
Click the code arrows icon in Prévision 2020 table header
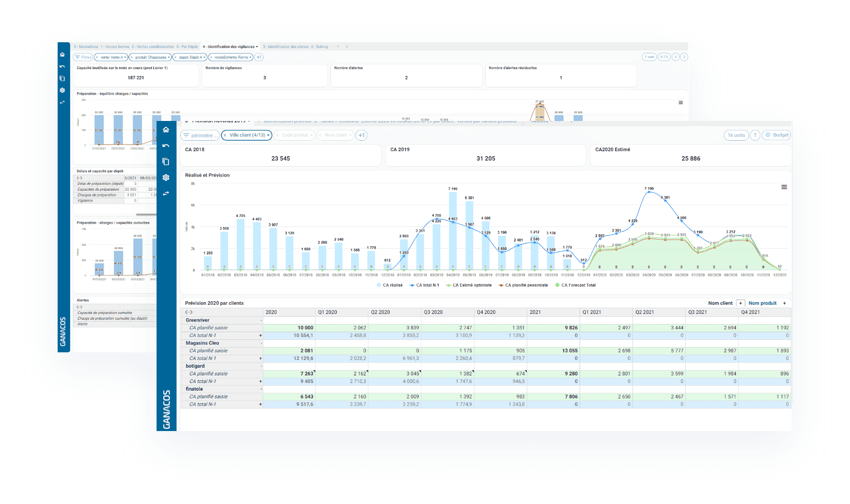pyautogui.click(x=189, y=312)
